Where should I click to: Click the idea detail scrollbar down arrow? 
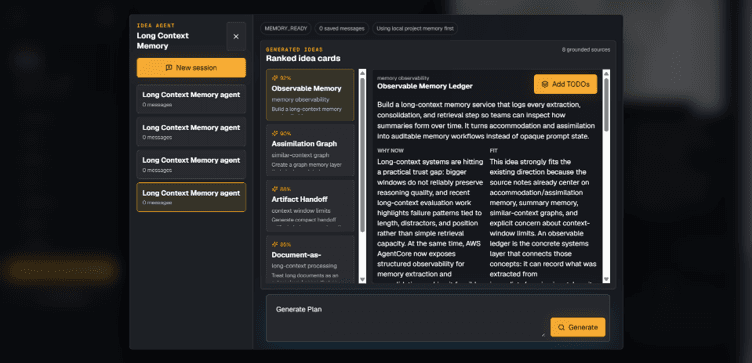(x=606, y=280)
